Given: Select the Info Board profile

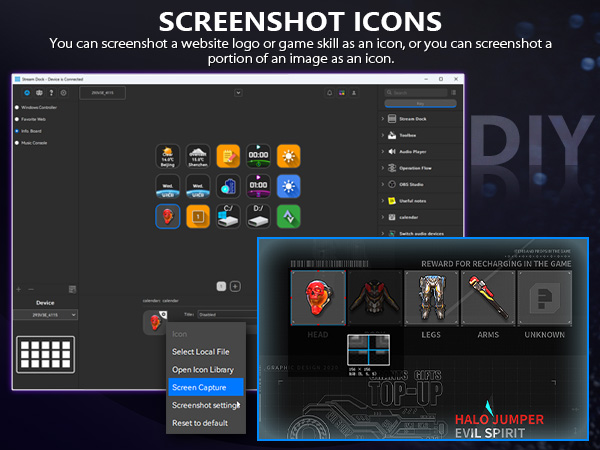Looking at the screenshot, I should tap(29, 131).
